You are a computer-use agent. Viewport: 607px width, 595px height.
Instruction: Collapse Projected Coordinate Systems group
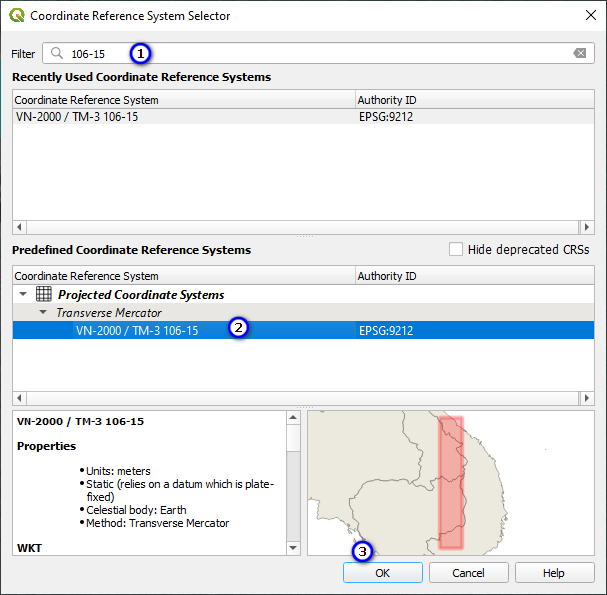tap(23, 294)
